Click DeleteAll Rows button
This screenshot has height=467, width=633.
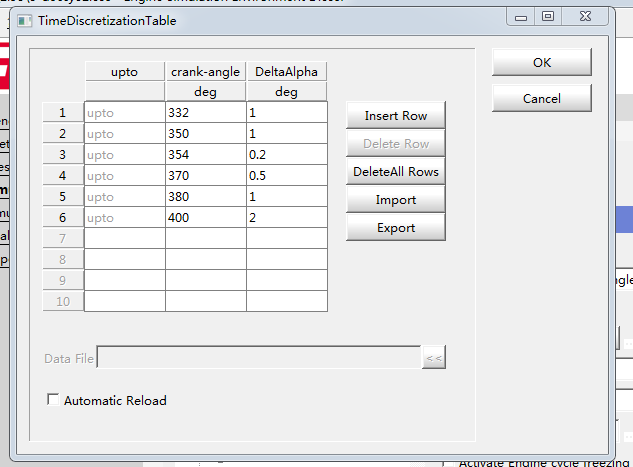(x=395, y=172)
